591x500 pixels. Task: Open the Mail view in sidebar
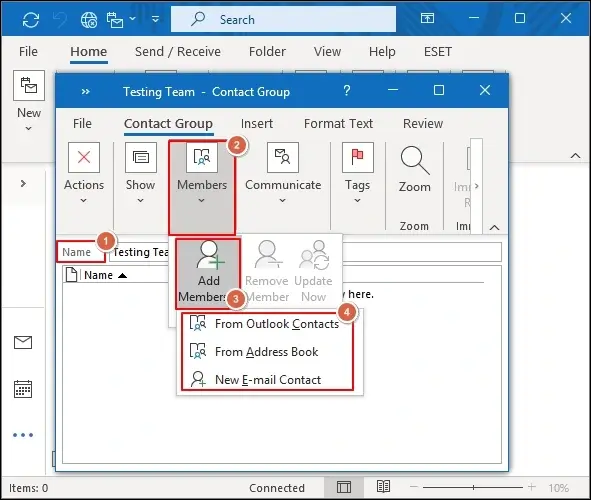(23, 342)
